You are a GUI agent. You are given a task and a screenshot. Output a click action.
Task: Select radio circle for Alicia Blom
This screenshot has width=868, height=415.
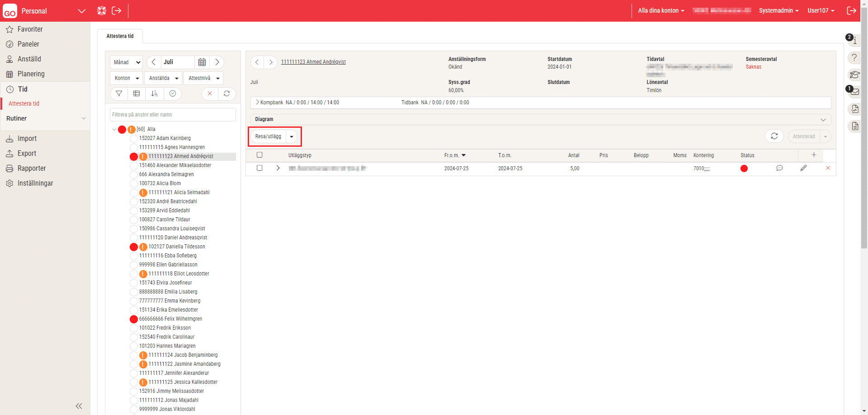click(x=134, y=184)
